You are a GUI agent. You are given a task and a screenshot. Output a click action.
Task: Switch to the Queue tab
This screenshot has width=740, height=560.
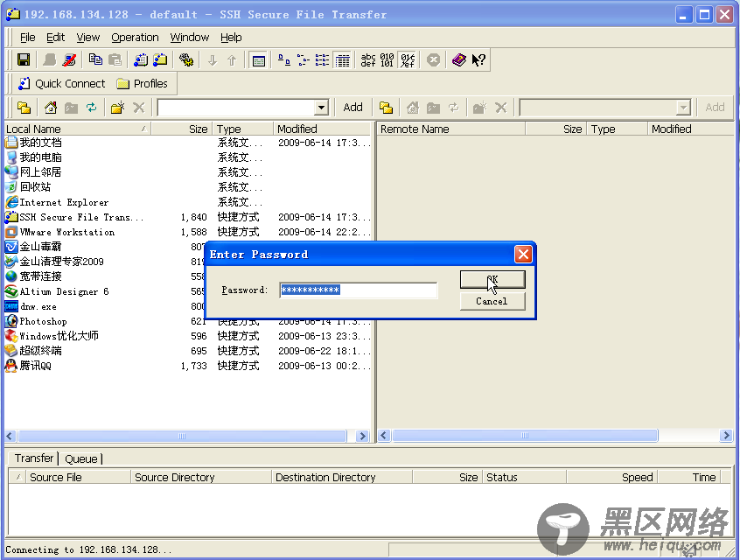click(81, 459)
